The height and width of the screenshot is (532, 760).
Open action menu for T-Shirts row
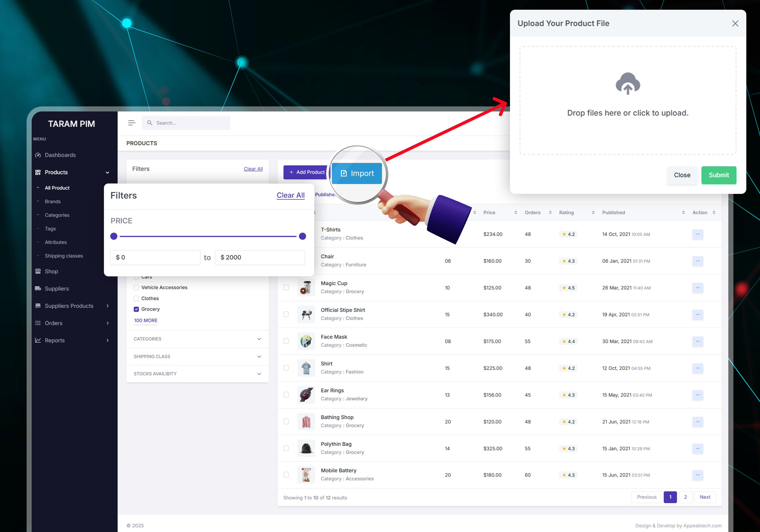point(697,234)
